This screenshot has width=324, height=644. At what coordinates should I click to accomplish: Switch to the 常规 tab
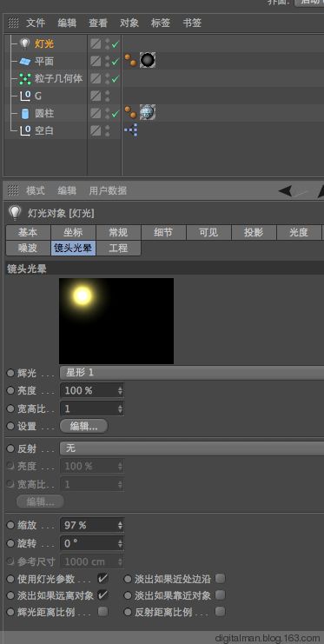click(118, 232)
